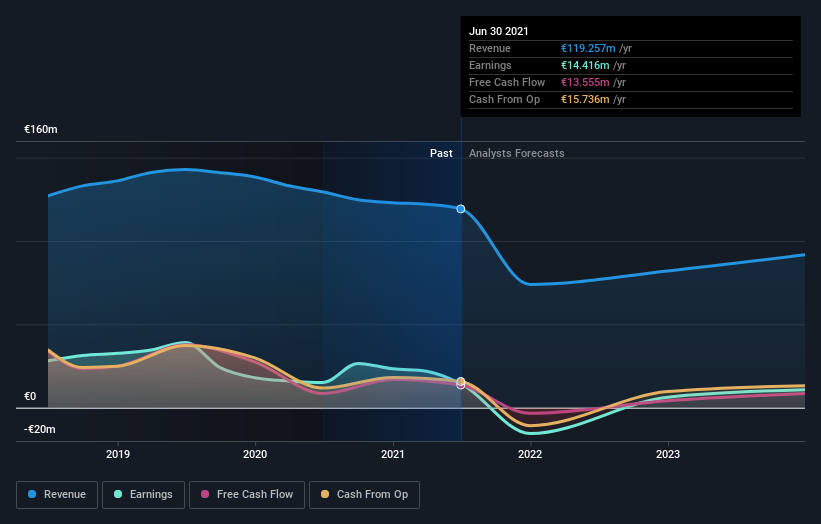The width and height of the screenshot is (821, 524).
Task: Click the 2020 x-axis label
Action: 255,454
